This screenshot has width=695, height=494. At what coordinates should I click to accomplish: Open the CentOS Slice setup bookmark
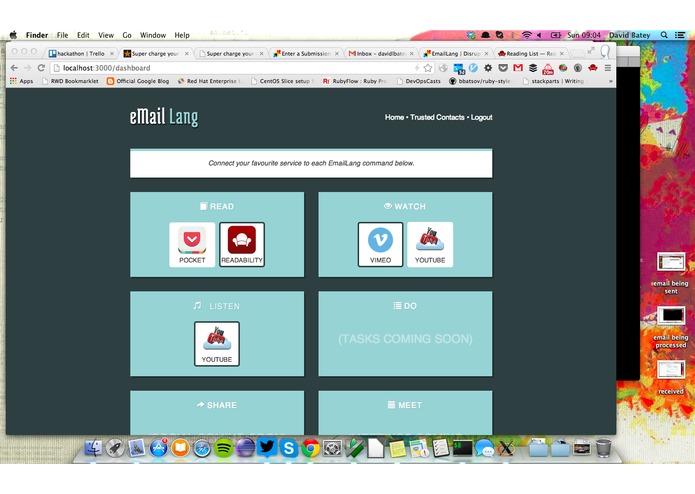pyautogui.click(x=282, y=81)
